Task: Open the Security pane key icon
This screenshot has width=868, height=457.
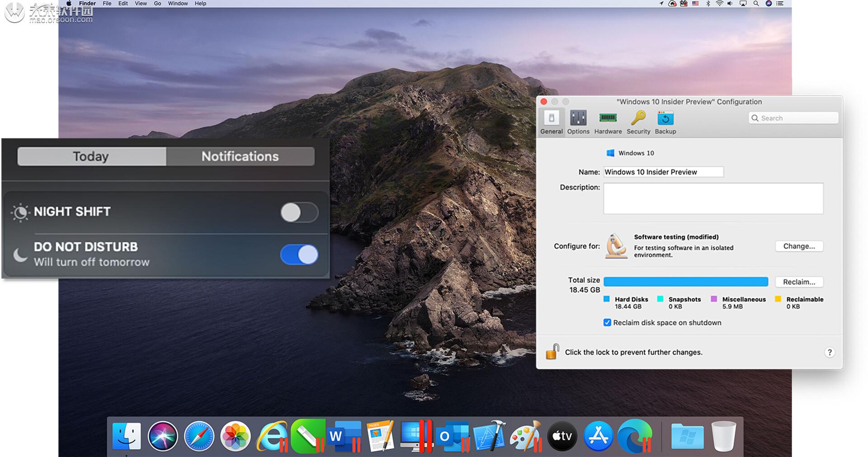Action: pyautogui.click(x=638, y=118)
